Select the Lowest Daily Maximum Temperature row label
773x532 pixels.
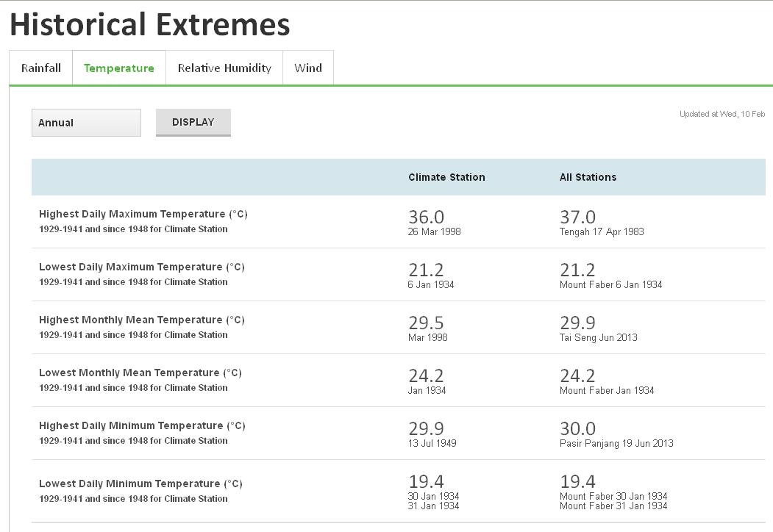tap(141, 267)
